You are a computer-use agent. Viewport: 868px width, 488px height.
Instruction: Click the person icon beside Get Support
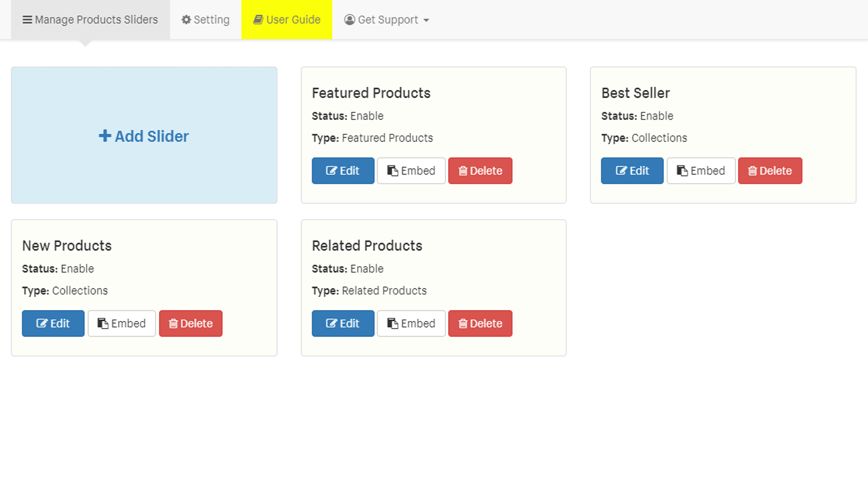(349, 20)
